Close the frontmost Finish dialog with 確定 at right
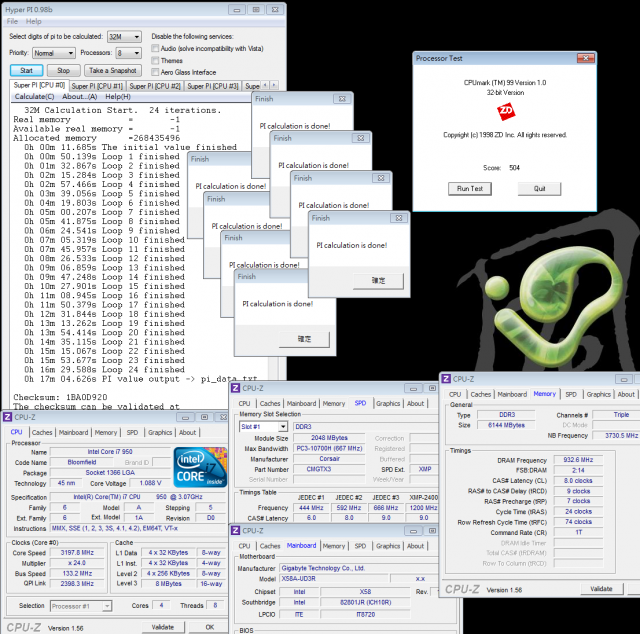This screenshot has height=634, width=640. point(399,218)
